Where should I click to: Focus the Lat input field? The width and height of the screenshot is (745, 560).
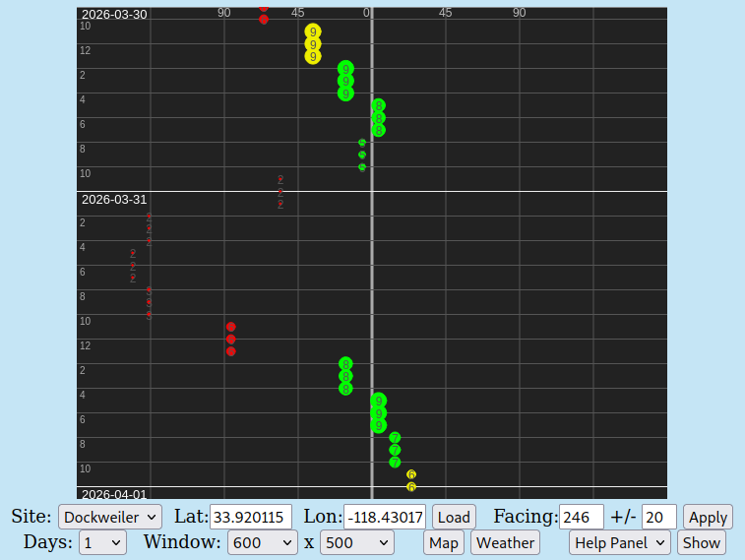coord(250,517)
